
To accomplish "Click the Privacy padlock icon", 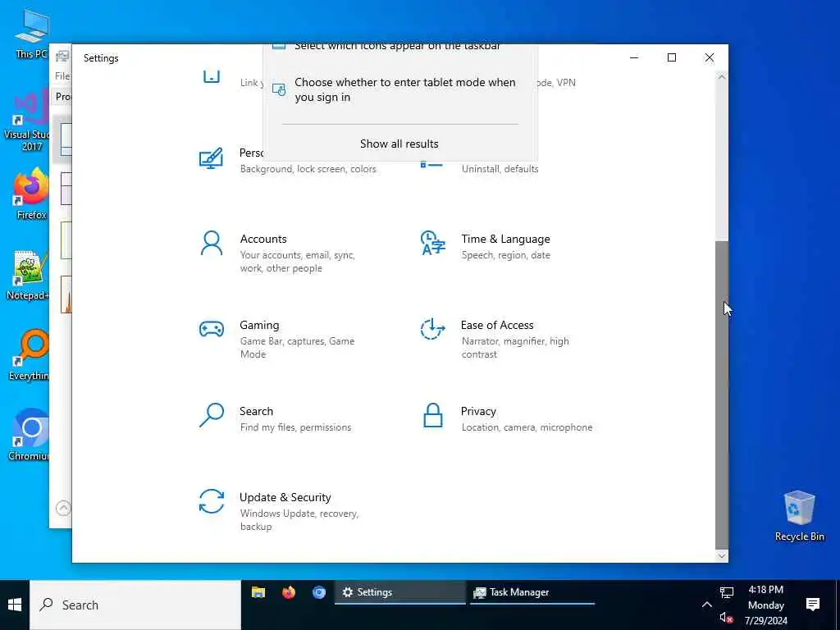I will (x=433, y=415).
